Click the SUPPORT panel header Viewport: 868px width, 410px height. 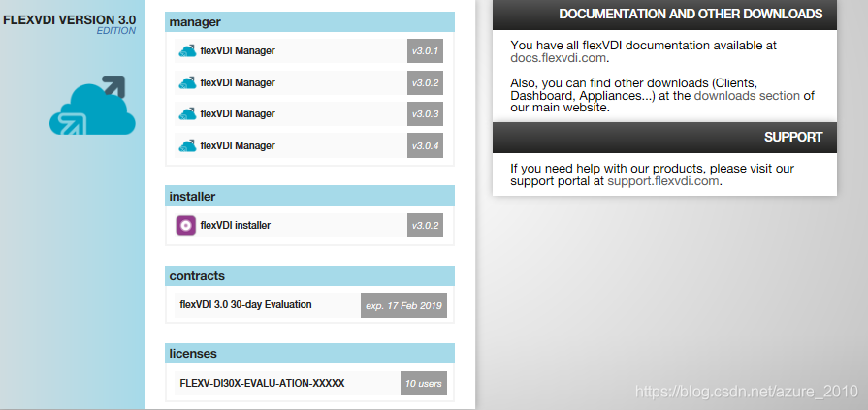coord(664,138)
